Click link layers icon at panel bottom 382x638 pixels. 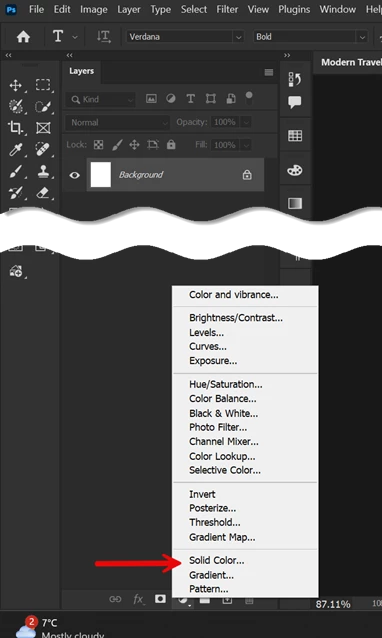116,599
